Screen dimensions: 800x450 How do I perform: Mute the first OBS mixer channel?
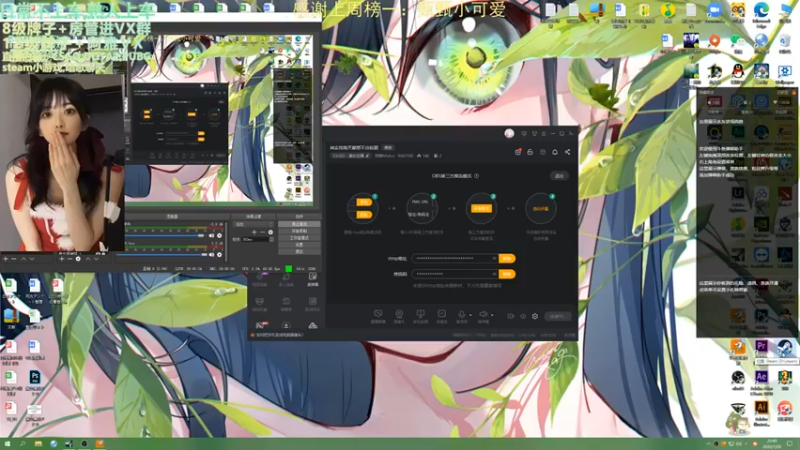[x=211, y=236]
